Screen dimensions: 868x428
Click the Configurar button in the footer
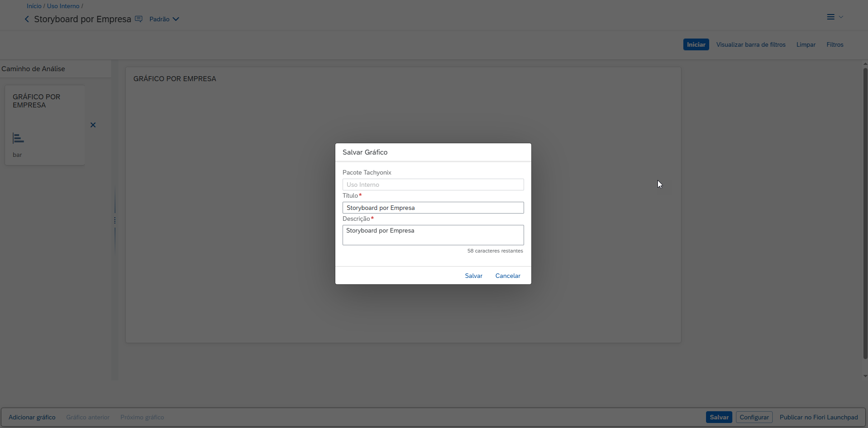754,417
